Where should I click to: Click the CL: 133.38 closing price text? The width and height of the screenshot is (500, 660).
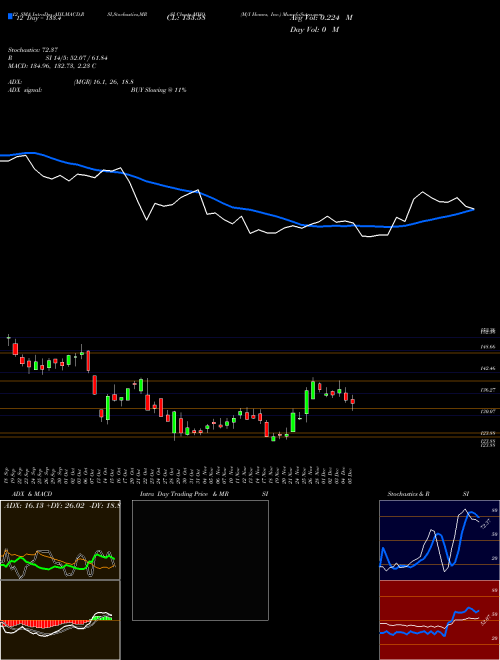point(186,18)
